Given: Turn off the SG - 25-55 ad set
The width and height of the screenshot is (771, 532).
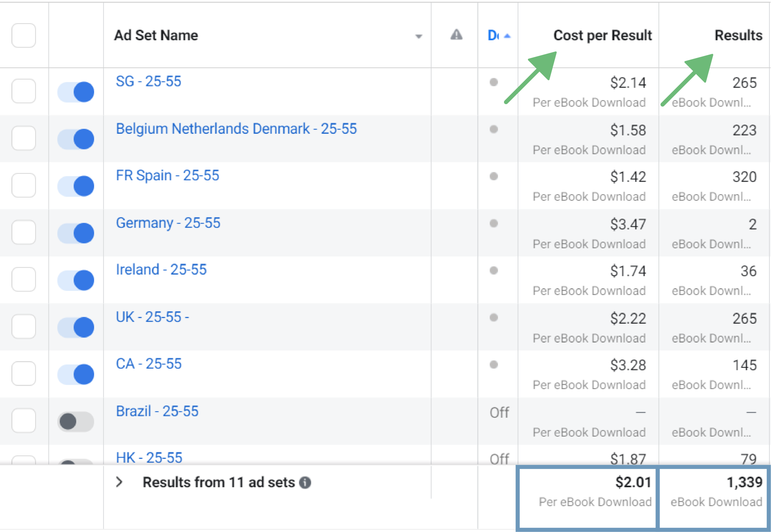Looking at the screenshot, I should [x=76, y=92].
